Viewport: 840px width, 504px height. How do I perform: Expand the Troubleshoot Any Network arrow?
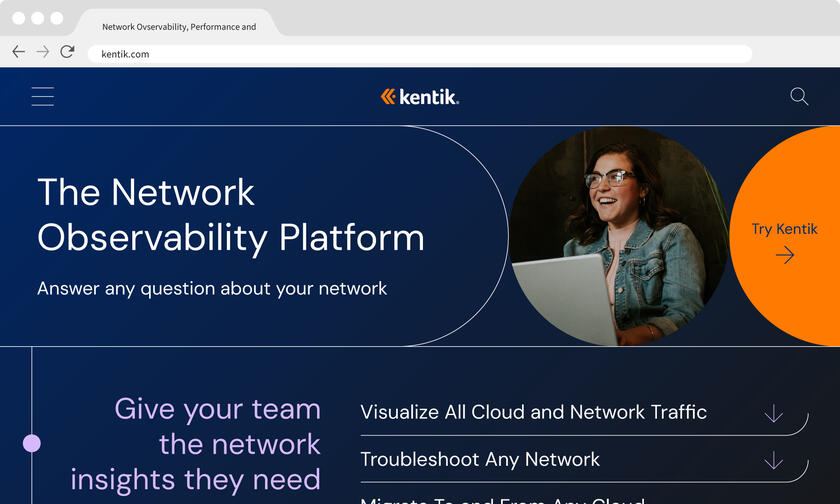click(x=773, y=460)
